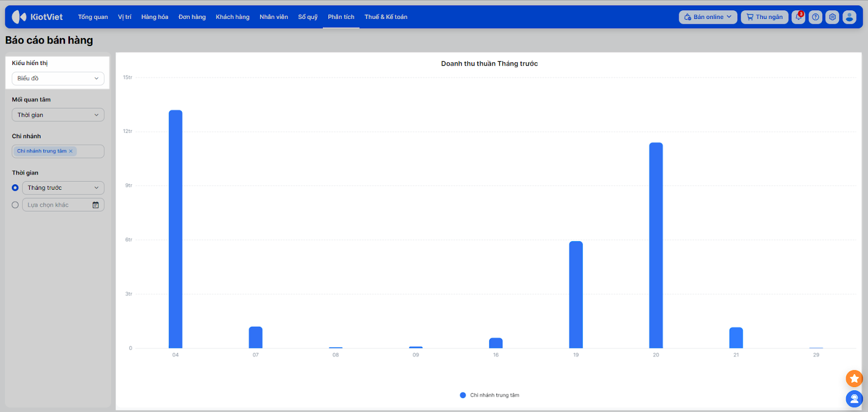The width and height of the screenshot is (868, 412).
Task: Open calendar icon in Lựa chọn khác
Action: coord(95,205)
